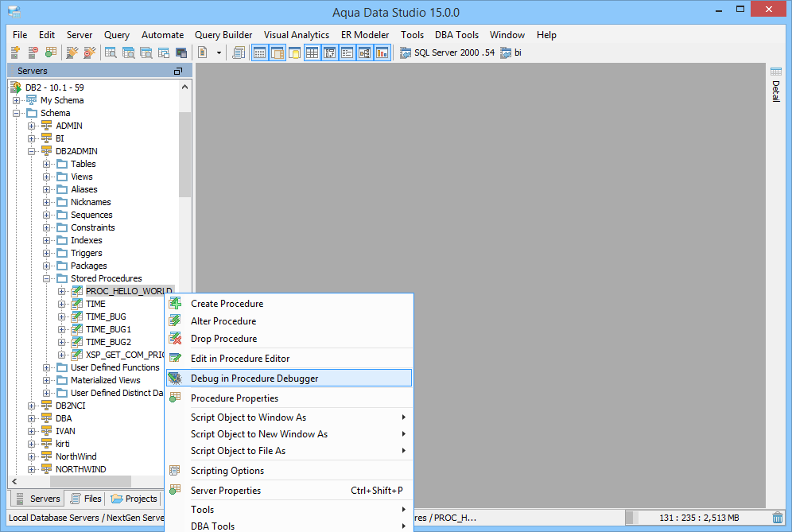Open Procedure Properties from context menu
This screenshot has height=532, width=792.
[x=289, y=398]
